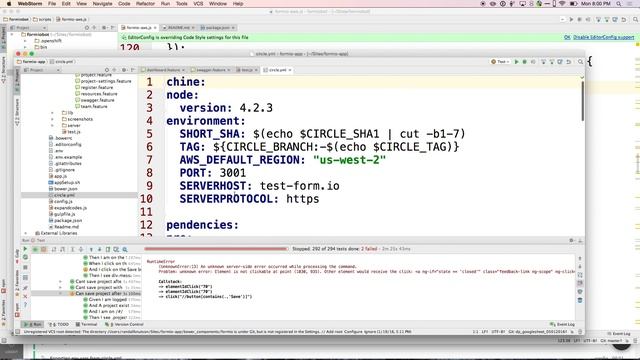Expand the lib folder
This screenshot has width=640, height=360.
[x=52, y=113]
